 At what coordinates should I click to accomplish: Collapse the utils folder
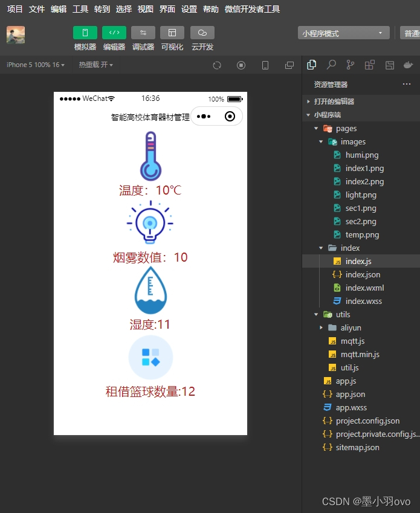[361, 314]
